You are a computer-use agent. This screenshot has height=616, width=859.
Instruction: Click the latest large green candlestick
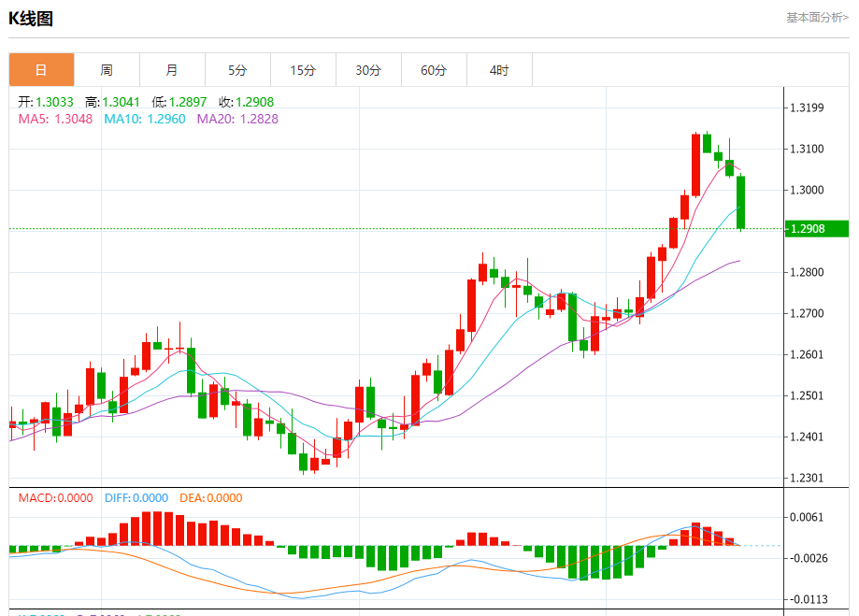740,202
